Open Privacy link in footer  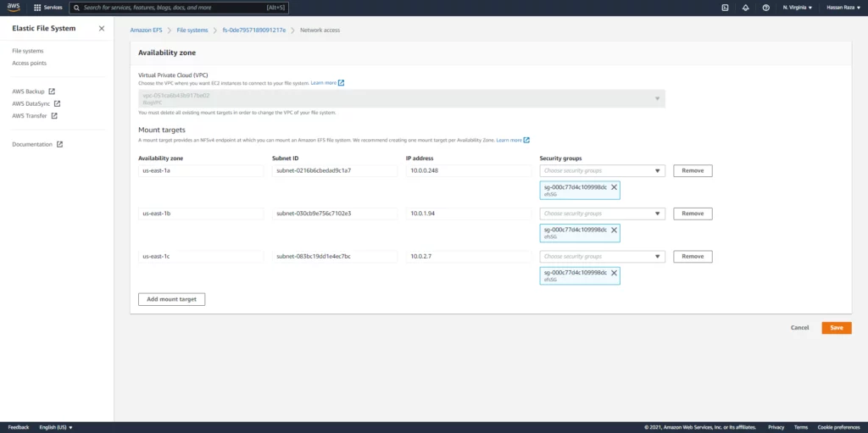tap(776, 427)
